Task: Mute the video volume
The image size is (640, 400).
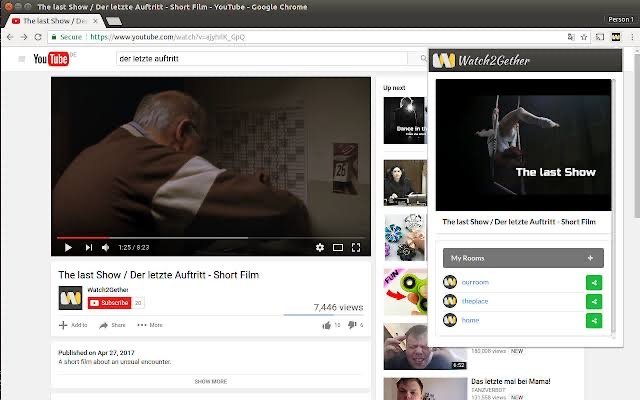Action: tap(105, 247)
